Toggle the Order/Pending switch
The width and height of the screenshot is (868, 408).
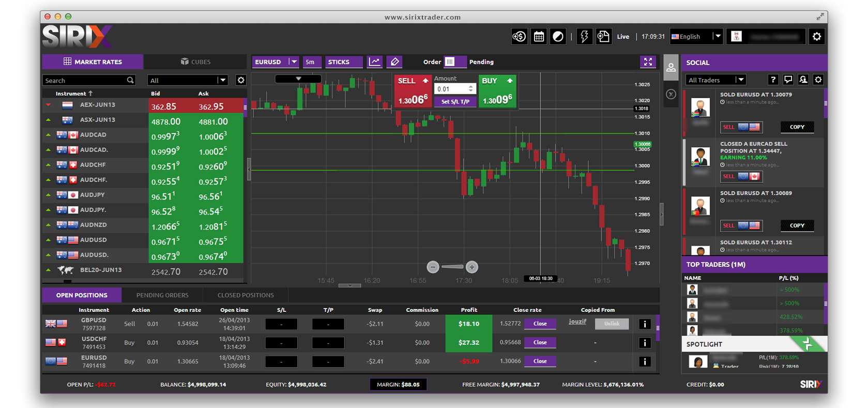454,62
